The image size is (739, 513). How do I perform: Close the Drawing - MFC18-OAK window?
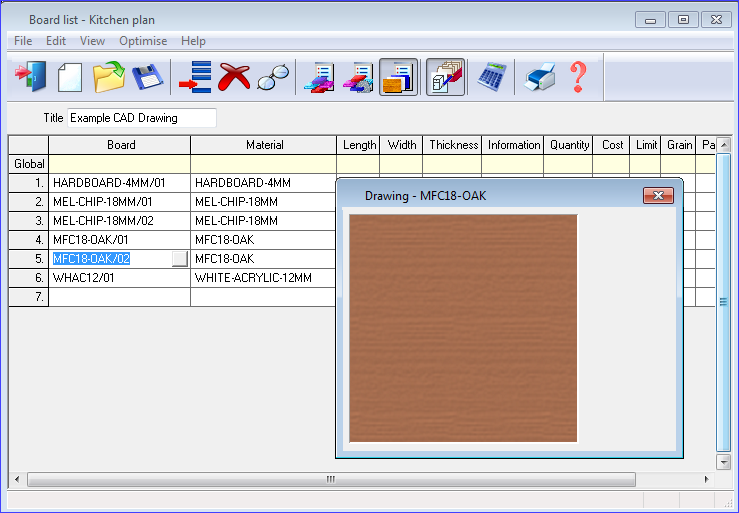(x=658, y=195)
